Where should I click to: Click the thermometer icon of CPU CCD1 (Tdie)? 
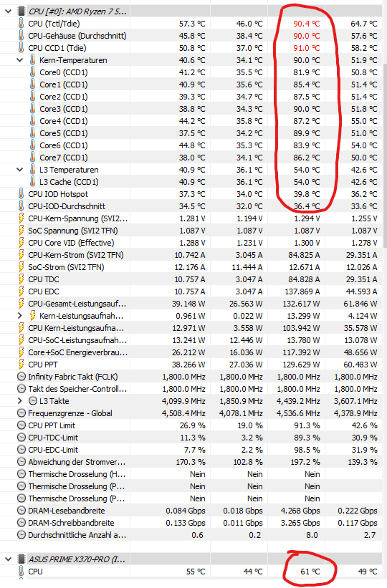tap(21, 48)
